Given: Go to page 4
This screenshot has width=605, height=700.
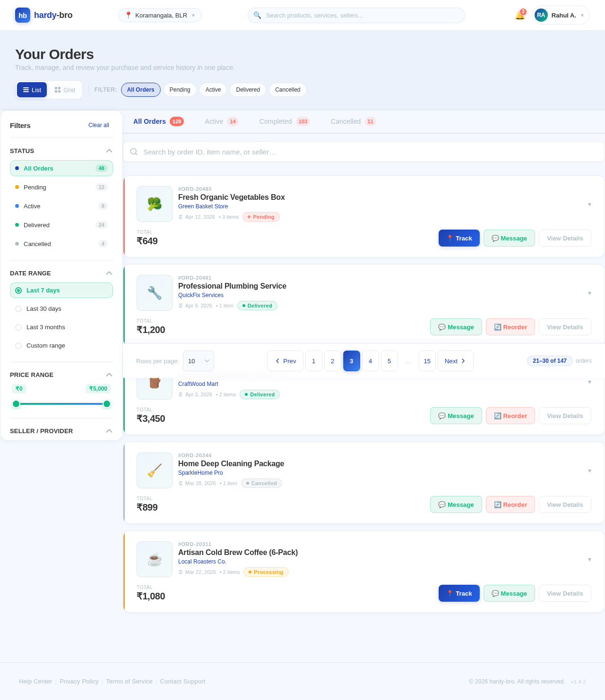Looking at the screenshot, I should point(371,361).
